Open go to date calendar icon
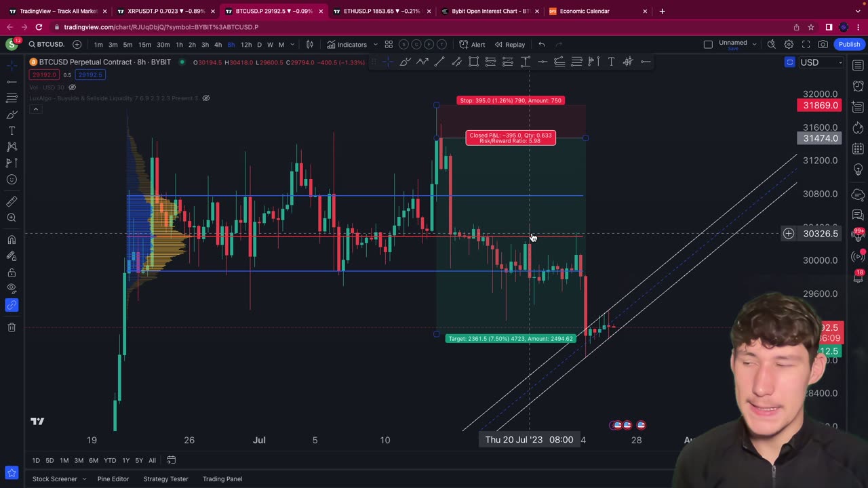This screenshot has height=488, width=868. coord(171,460)
